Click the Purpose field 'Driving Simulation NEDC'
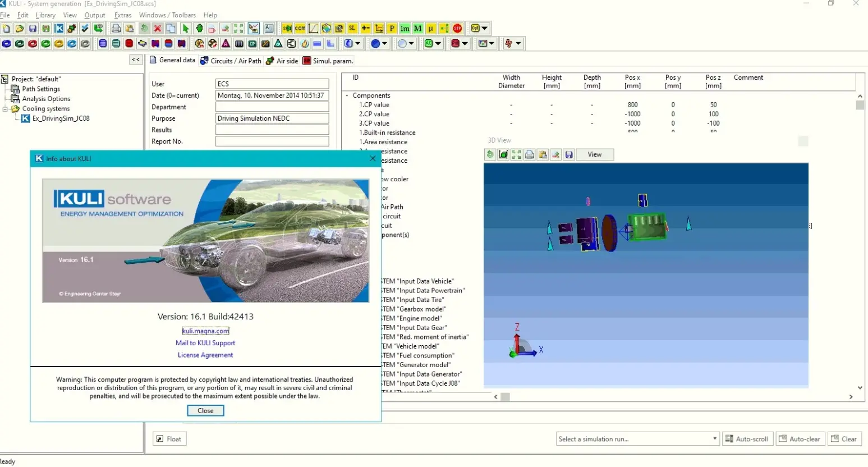Image resolution: width=868 pixels, height=467 pixels. click(272, 118)
